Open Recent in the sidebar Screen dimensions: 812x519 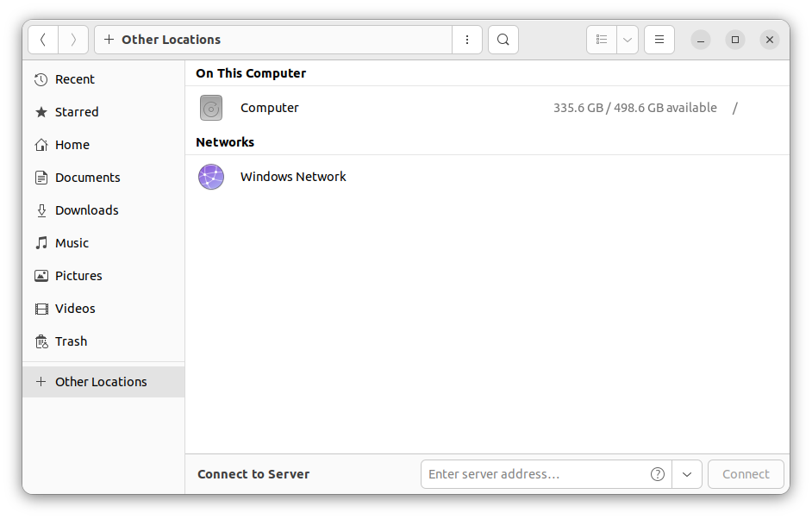pyautogui.click(x=103, y=79)
